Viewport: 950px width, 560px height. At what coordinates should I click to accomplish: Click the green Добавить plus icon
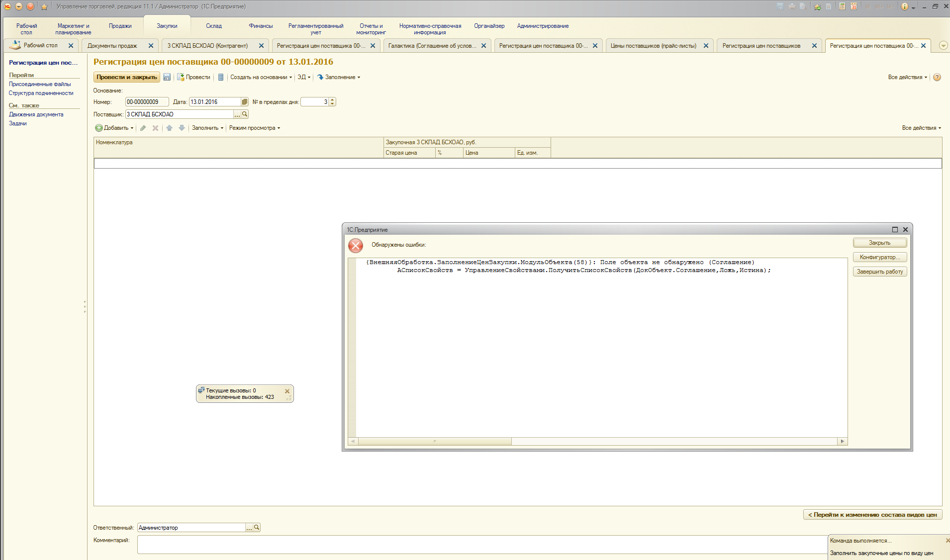click(99, 128)
